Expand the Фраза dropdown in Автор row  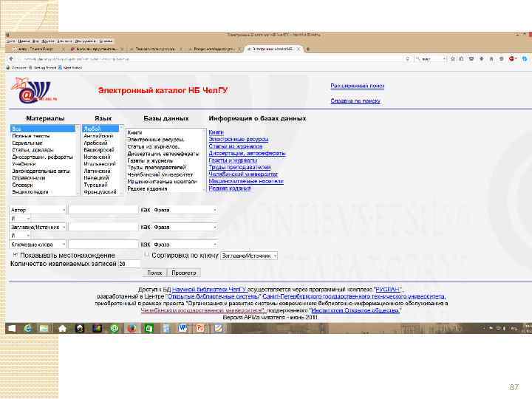185,210
